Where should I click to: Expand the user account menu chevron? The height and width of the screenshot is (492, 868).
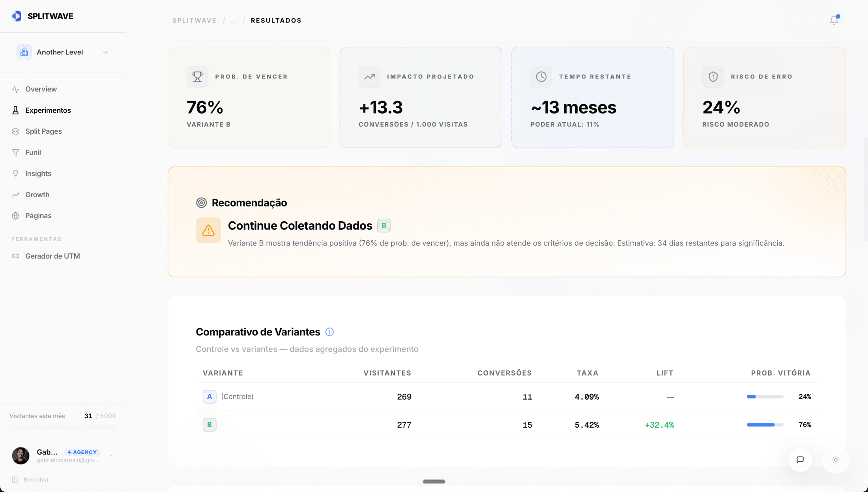coord(111,456)
